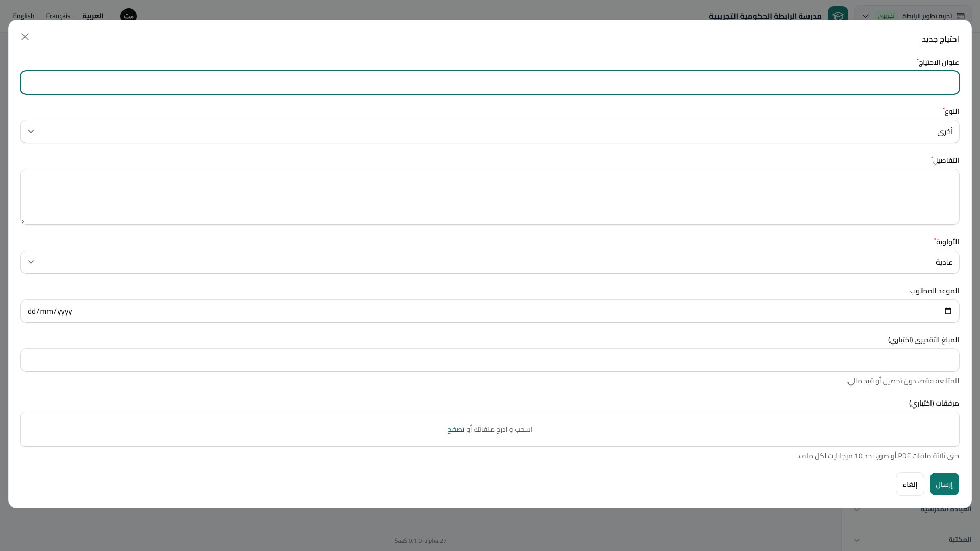Select العربية language option

pyautogui.click(x=93, y=16)
